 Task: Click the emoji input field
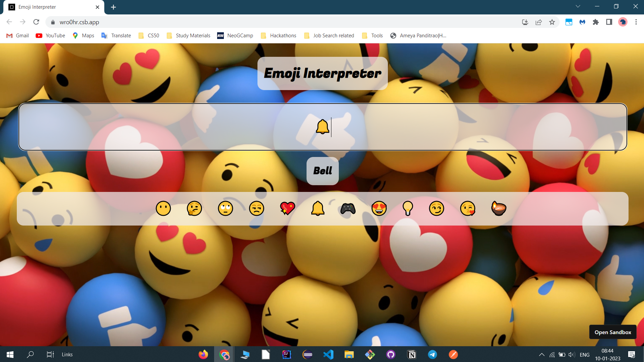coord(323,127)
